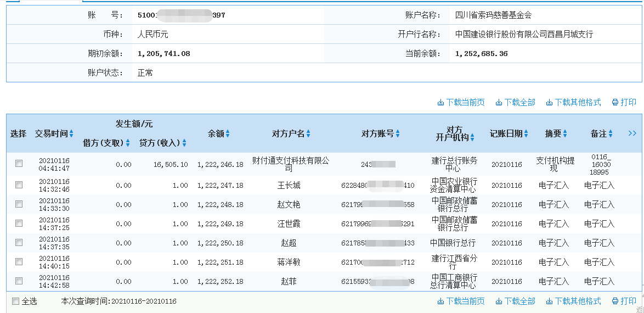
Task: Click 中国工商银行总行清算中心 cell
Action: [454, 281]
